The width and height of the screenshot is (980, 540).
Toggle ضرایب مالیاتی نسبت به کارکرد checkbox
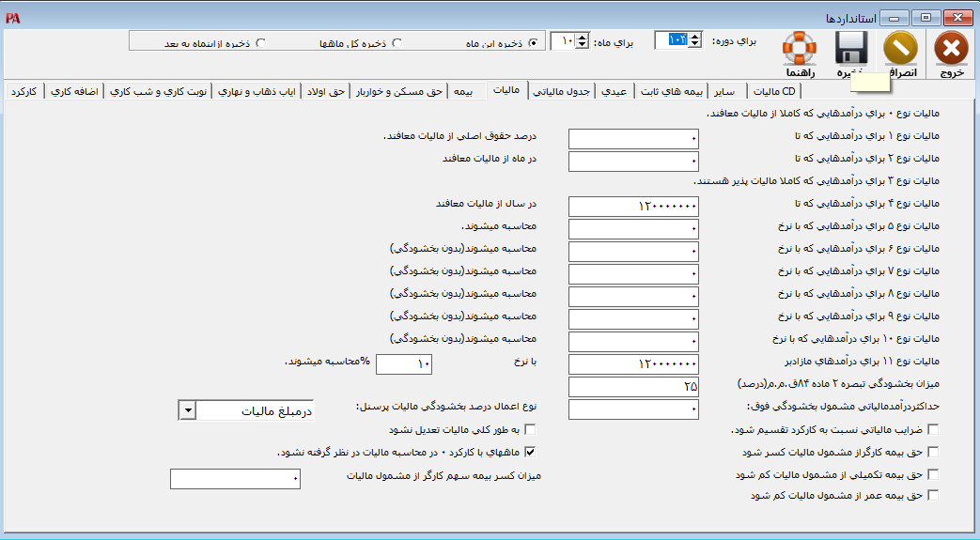931,429
